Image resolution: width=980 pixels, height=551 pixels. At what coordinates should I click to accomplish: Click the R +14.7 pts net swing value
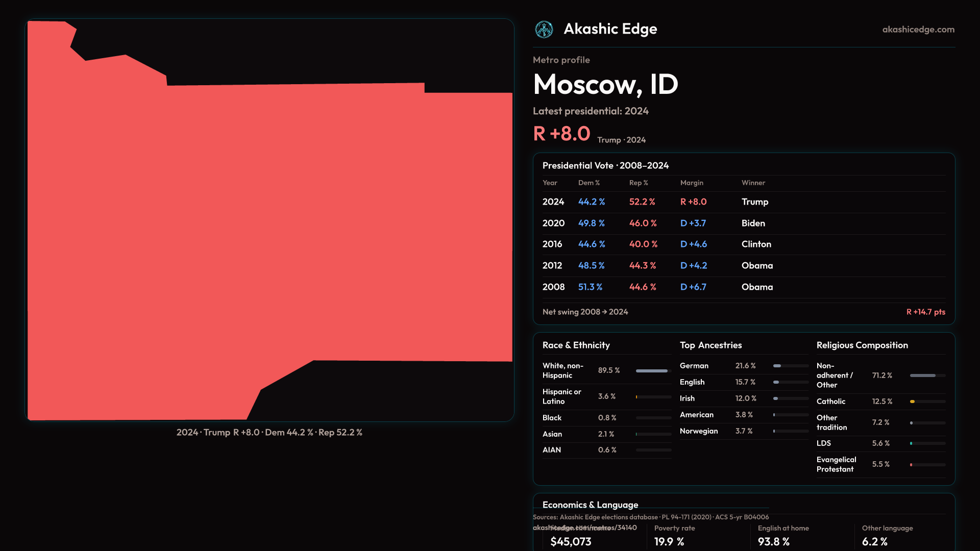pos(925,312)
